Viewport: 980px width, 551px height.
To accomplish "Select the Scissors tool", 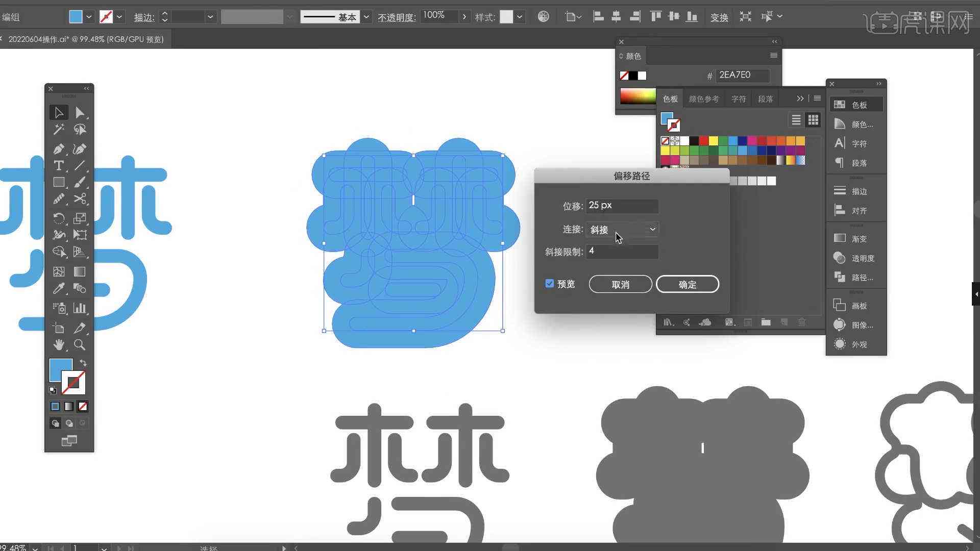I will pos(80,198).
